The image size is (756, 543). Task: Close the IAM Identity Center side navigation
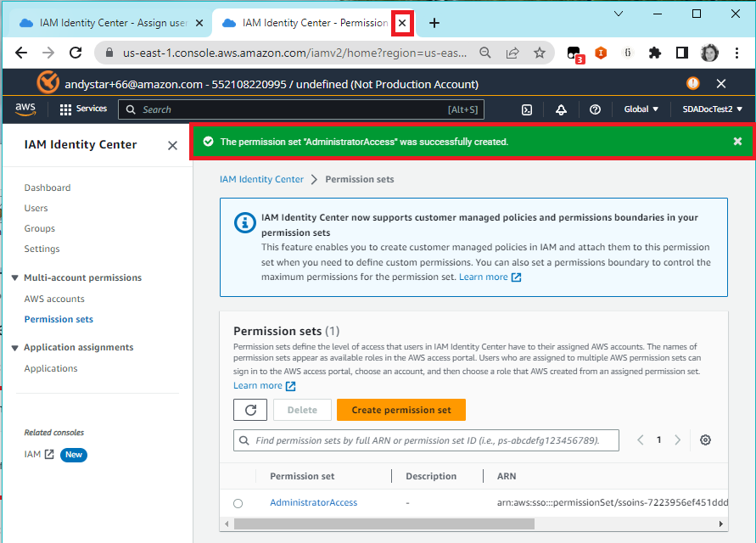tap(172, 145)
